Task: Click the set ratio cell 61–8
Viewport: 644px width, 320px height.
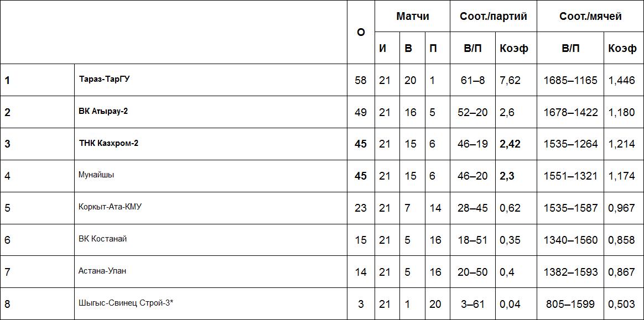Action: pyautogui.click(x=472, y=80)
